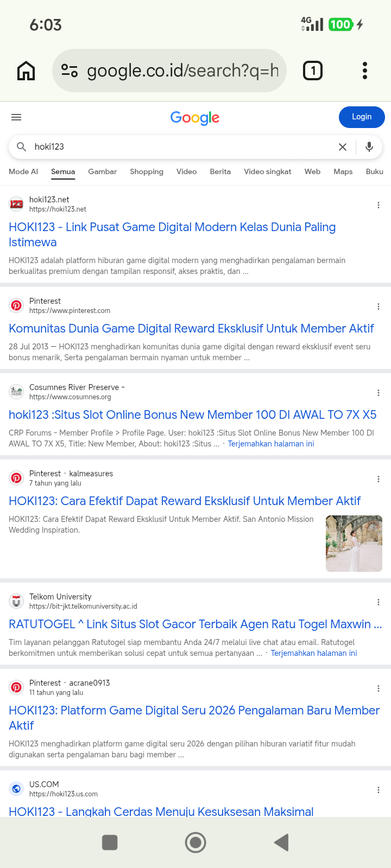
Task: Switch to Buku tab
Action: click(x=375, y=171)
